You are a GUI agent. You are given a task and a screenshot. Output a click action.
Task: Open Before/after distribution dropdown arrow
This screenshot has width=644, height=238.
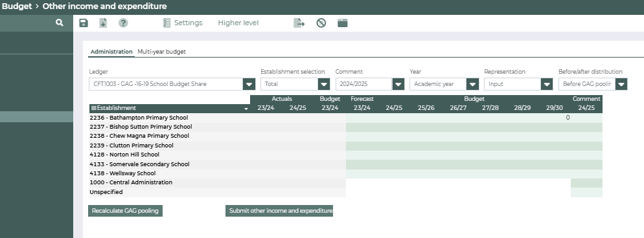point(621,84)
